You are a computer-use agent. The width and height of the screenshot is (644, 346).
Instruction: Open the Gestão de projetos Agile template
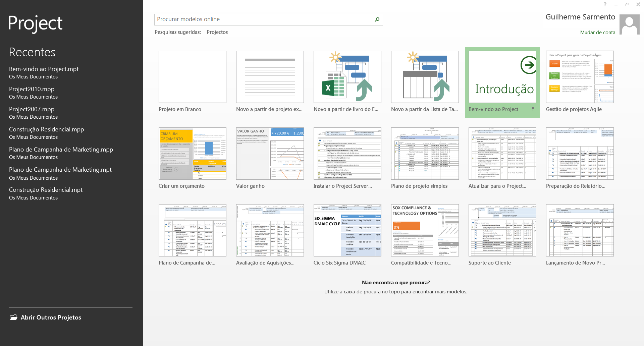pos(580,77)
